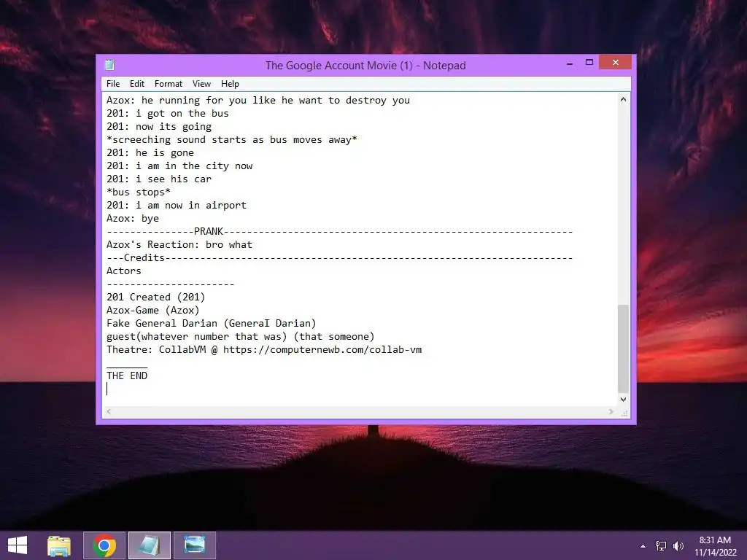747x560 pixels.
Task: Click the text '201 Created (201)'
Action: point(156,297)
